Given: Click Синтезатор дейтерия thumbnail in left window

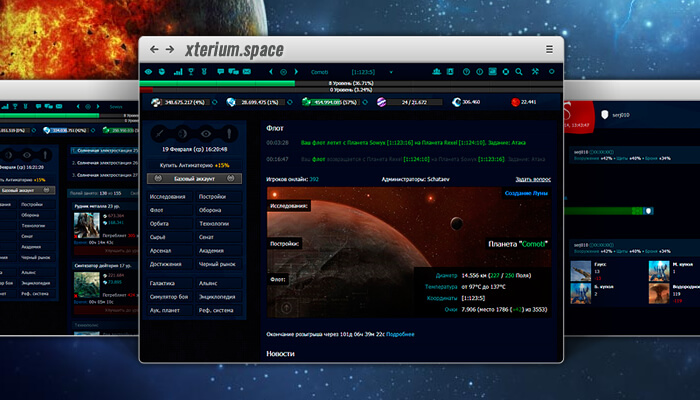Looking at the screenshot, I should (x=87, y=284).
